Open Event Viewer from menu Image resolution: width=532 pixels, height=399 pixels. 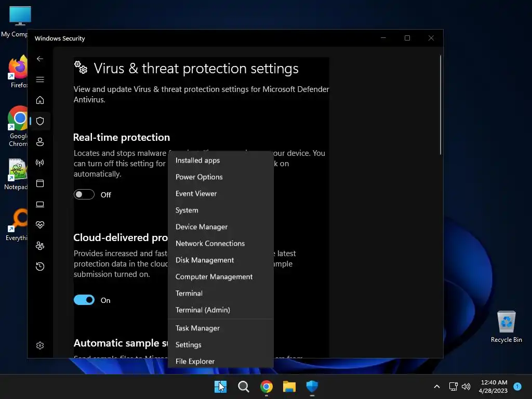pyautogui.click(x=220, y=193)
